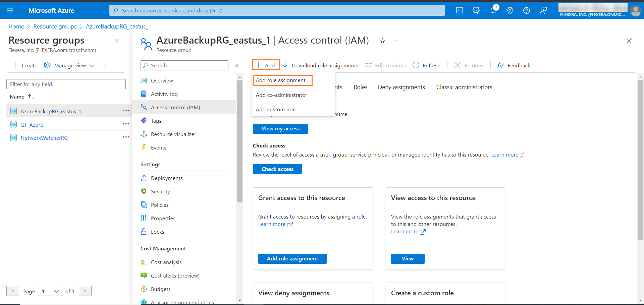Download role assignments
Screen dimensions: 644x305
coord(321,65)
